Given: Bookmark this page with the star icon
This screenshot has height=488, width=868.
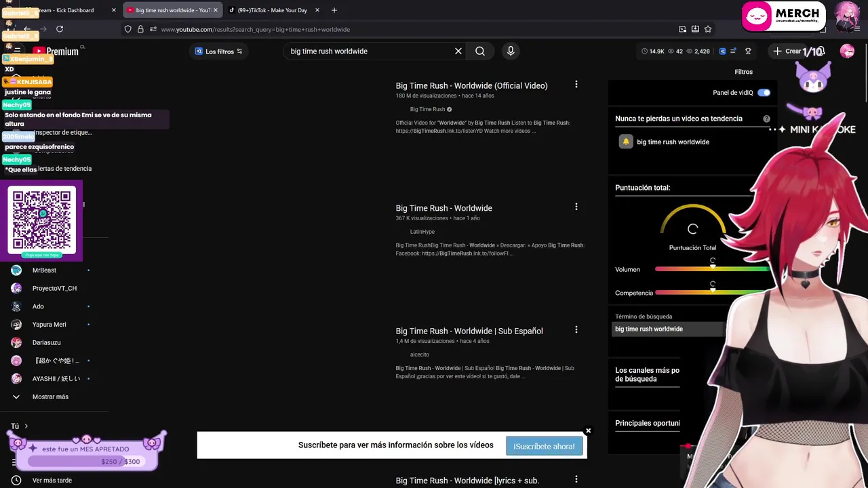Looking at the screenshot, I should (x=708, y=29).
